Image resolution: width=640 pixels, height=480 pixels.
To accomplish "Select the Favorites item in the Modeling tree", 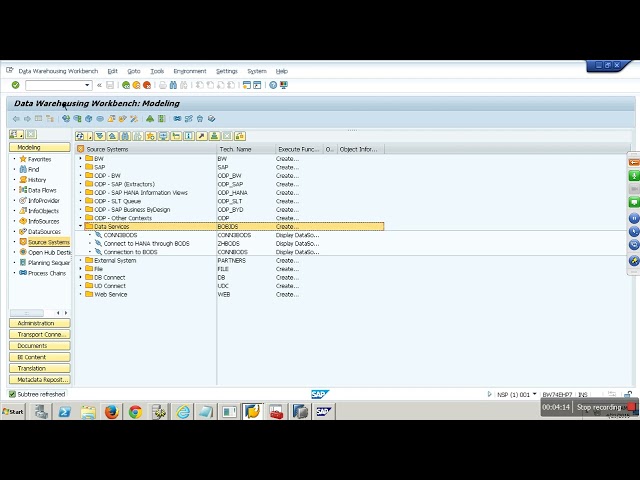I will 39,159.
